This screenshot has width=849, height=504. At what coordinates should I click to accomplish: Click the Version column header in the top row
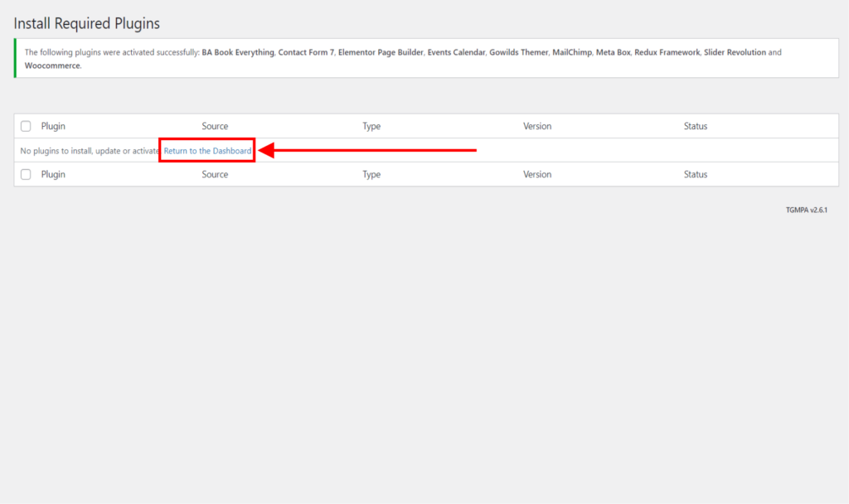point(537,126)
